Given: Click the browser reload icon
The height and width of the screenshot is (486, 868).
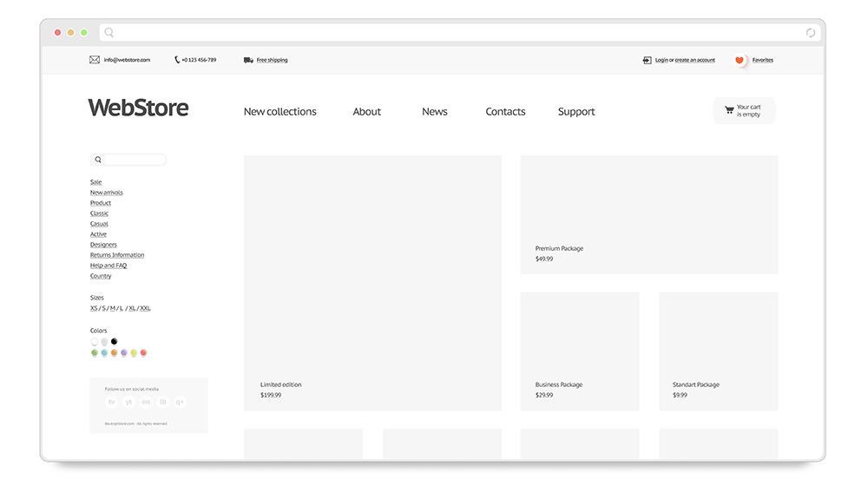Looking at the screenshot, I should tap(811, 33).
